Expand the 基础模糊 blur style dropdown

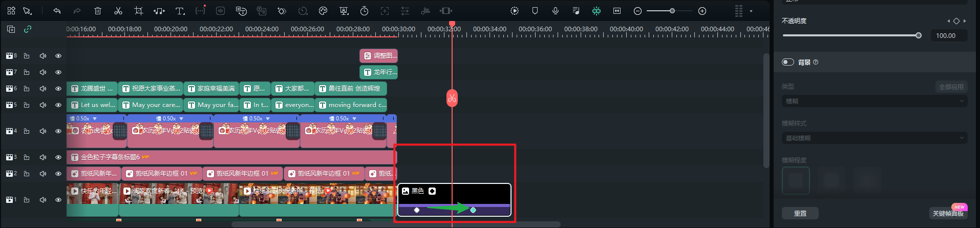pos(874,138)
